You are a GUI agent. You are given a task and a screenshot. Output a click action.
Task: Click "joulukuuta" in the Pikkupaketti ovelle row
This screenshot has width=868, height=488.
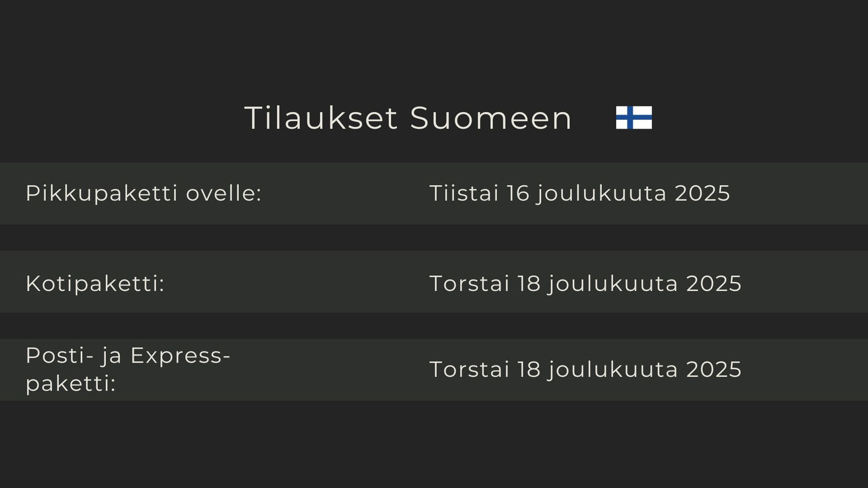[602, 193]
